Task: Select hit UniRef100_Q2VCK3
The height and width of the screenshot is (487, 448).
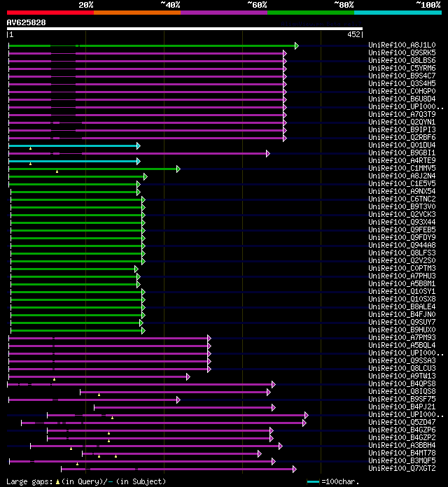Action: [x=402, y=214]
